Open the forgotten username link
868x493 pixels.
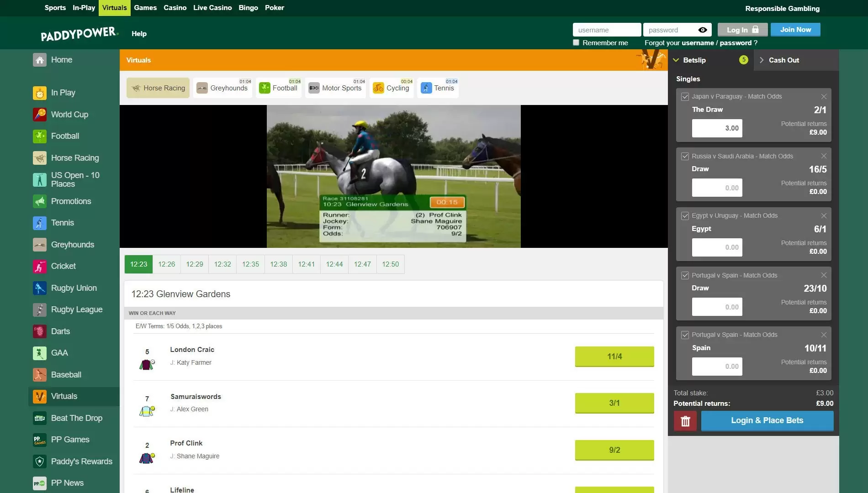pos(699,43)
